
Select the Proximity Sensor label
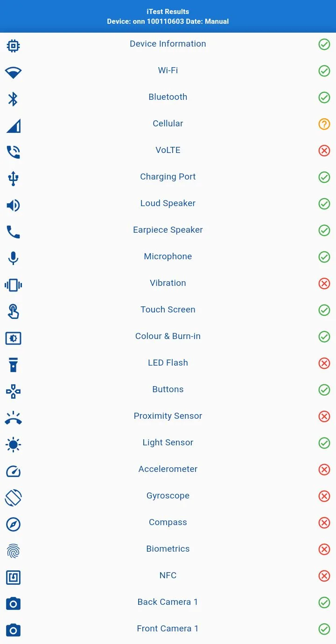pyautogui.click(x=168, y=416)
